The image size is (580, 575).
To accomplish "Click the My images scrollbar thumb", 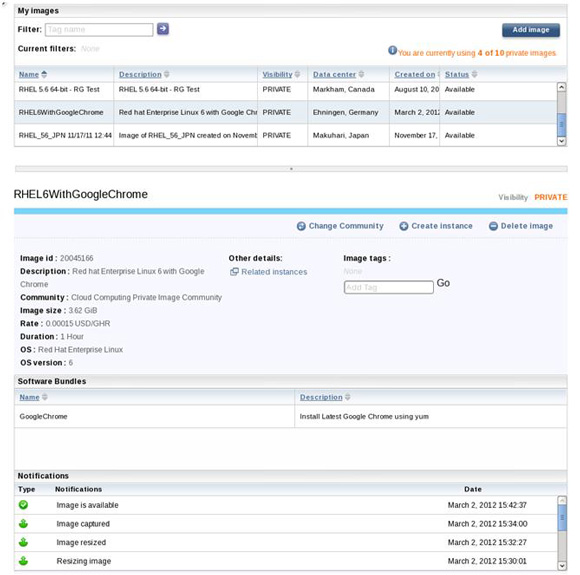I will [562, 125].
